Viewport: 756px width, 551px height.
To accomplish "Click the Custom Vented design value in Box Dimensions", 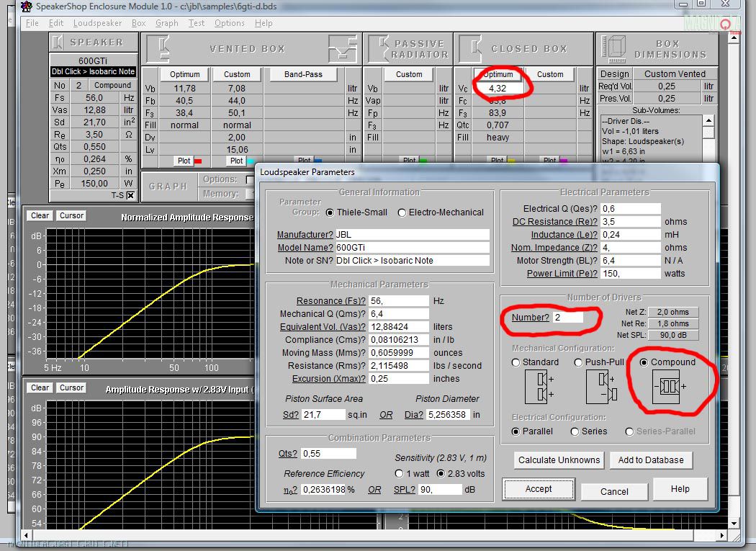I will pyautogui.click(x=675, y=73).
